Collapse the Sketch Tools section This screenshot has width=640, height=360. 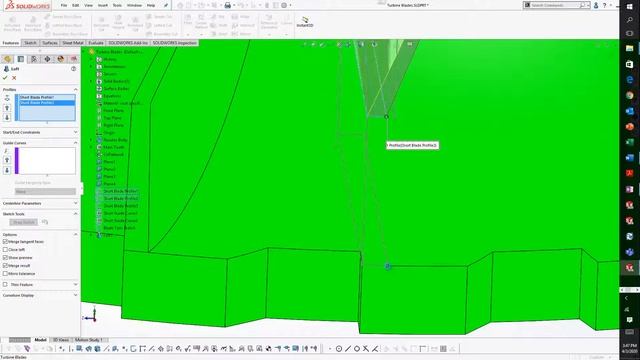tap(76, 213)
